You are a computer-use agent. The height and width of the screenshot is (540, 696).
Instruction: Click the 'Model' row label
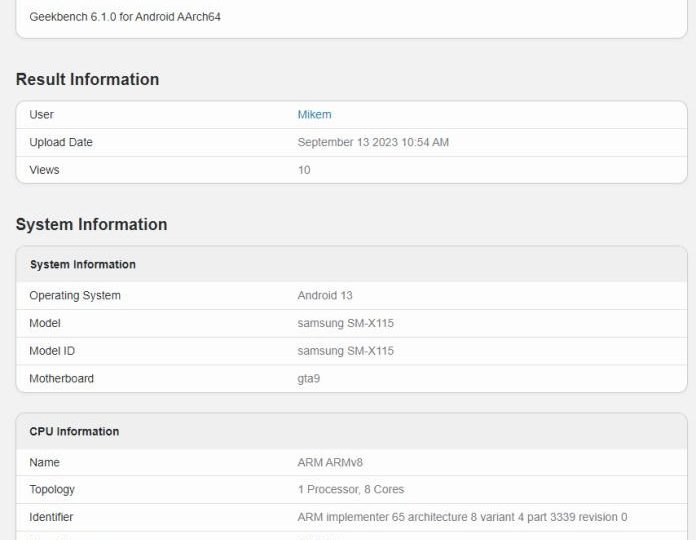(45, 323)
